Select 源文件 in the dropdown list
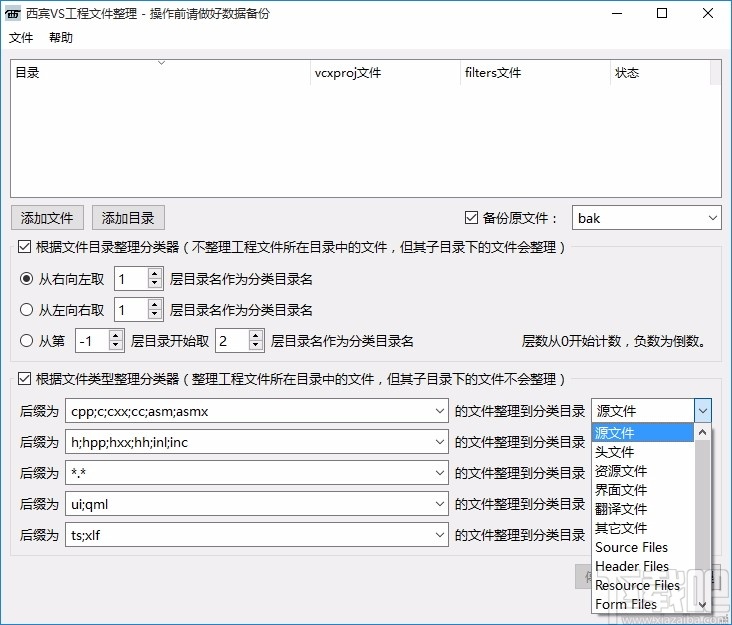The image size is (732, 625). (x=643, y=433)
